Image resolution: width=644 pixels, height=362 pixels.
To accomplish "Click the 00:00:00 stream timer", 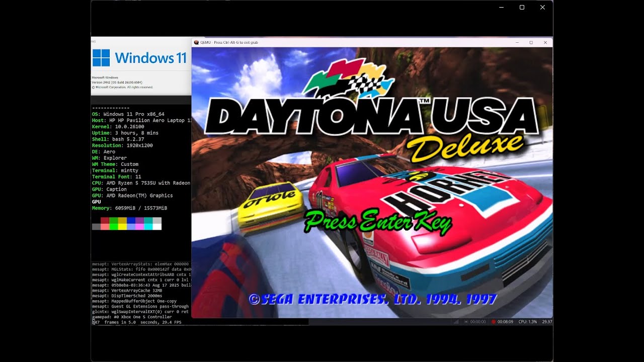I will click(x=478, y=322).
